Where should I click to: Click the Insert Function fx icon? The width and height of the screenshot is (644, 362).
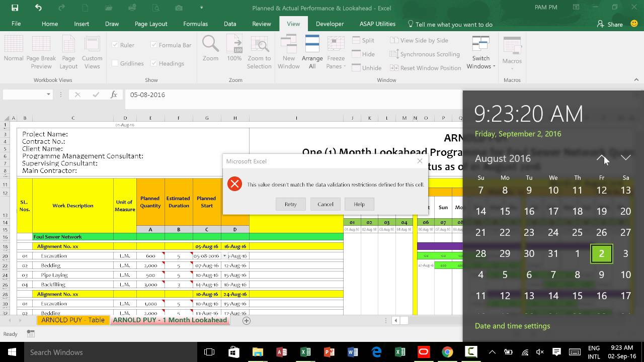point(114,95)
